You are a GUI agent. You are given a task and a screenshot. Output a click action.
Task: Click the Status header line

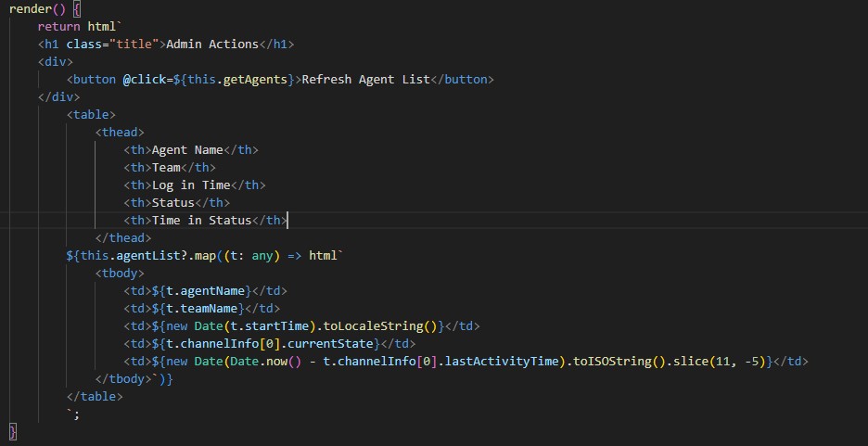[176, 203]
